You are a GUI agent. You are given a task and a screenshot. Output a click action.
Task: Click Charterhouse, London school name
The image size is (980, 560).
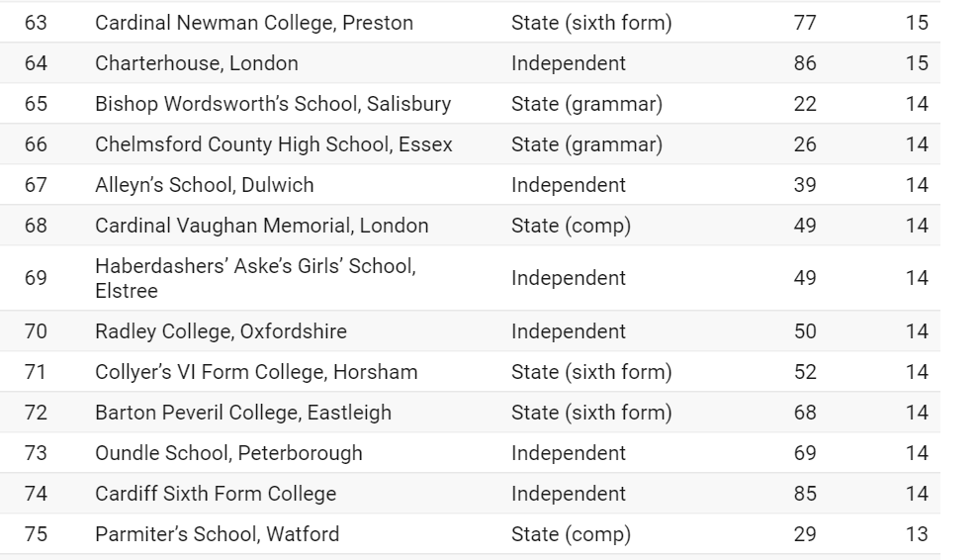[196, 63]
